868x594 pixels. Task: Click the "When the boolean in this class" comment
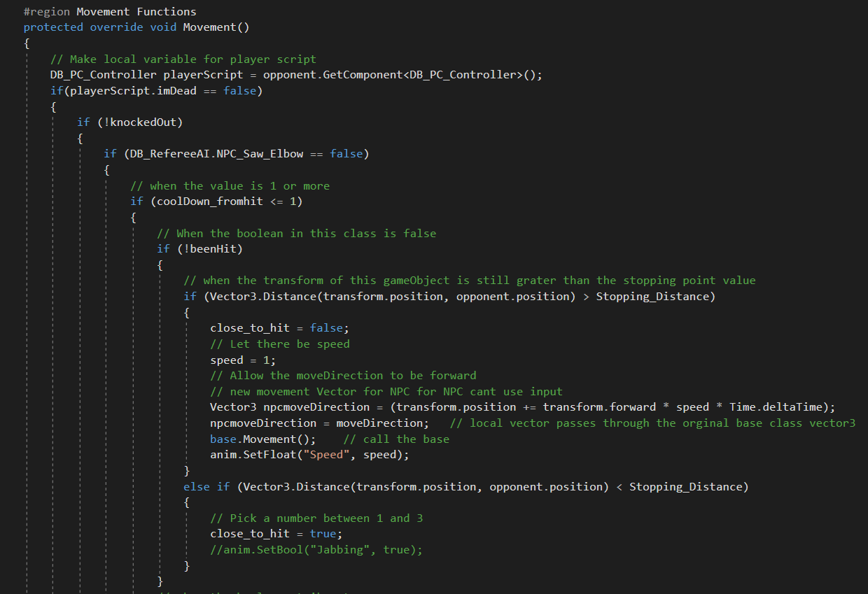click(x=296, y=233)
